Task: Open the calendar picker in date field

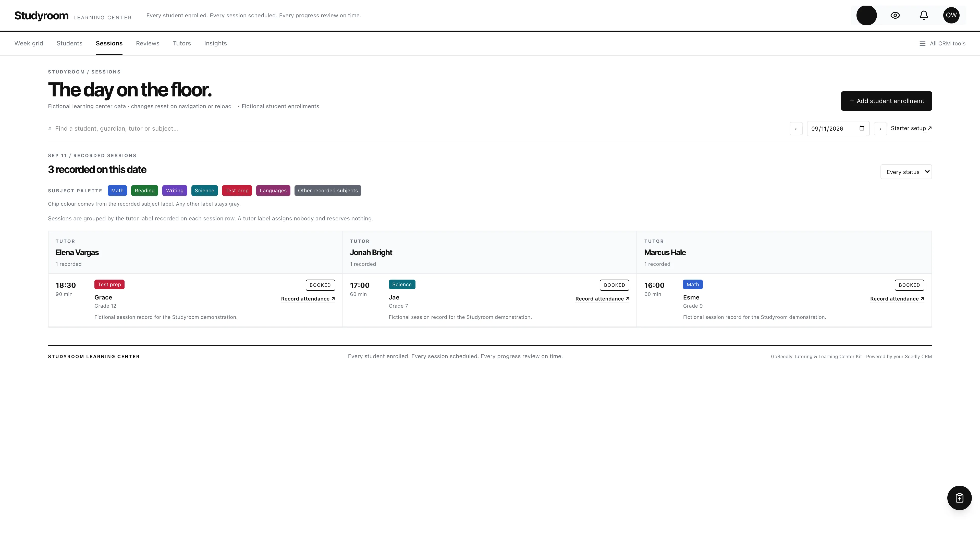Action: 862,128
